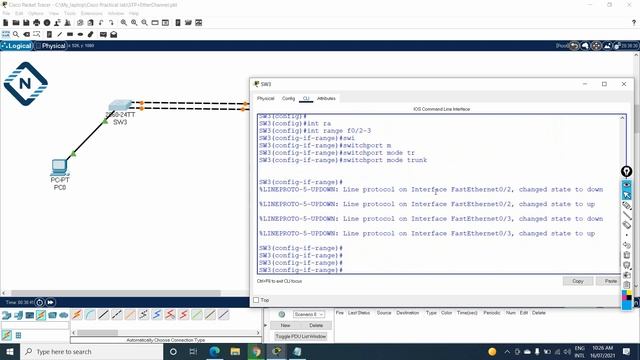
Task: Click the Delete scenario button
Action: 316,325
